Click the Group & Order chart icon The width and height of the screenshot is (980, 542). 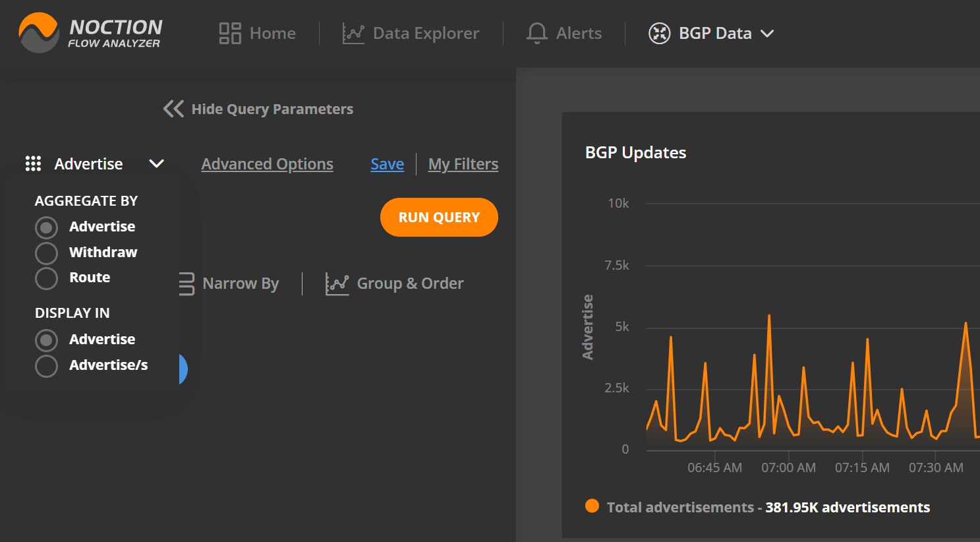tap(337, 284)
